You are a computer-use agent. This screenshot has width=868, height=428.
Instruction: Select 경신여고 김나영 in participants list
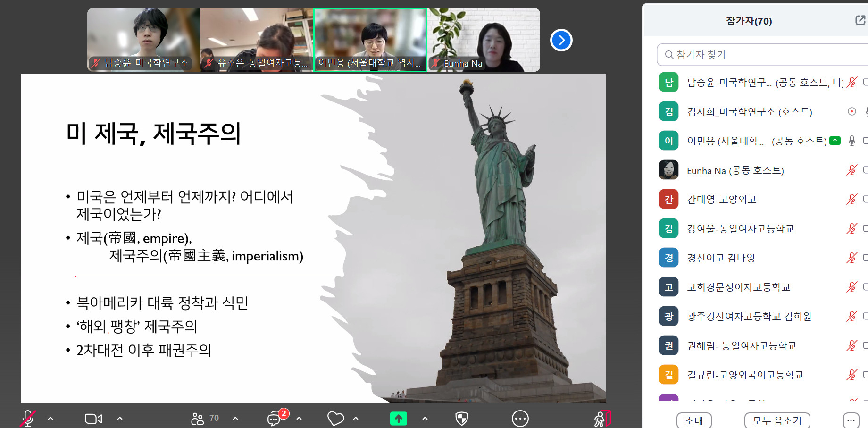point(720,258)
